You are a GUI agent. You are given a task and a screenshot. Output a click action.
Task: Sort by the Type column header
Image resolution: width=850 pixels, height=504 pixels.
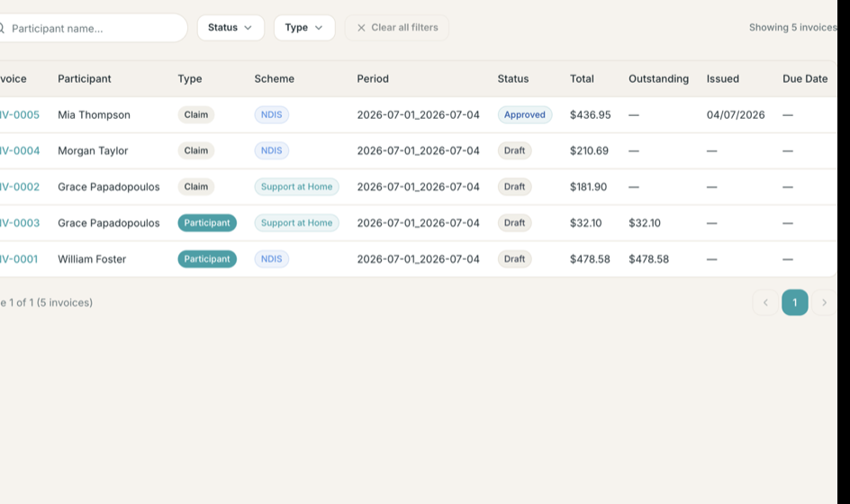click(190, 78)
